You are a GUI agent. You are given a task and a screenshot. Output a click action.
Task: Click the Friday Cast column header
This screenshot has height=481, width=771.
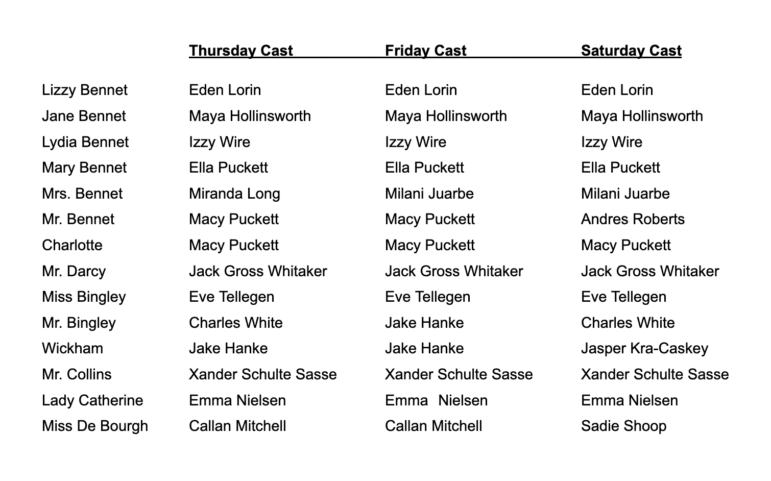pyautogui.click(x=425, y=51)
